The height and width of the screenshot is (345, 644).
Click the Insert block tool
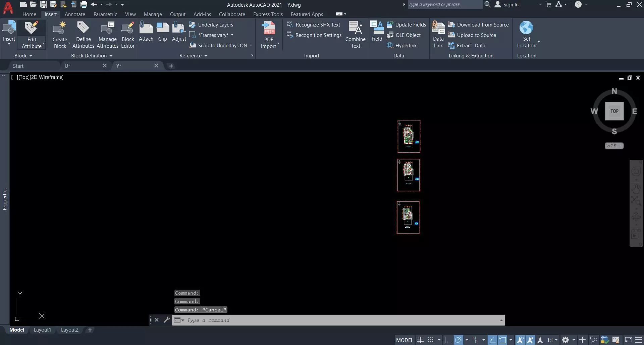(x=9, y=33)
